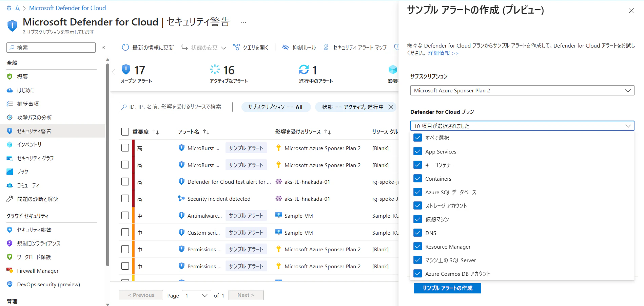This screenshot has height=306, width=644.
Task: Uncheck the Containers plan
Action: [418, 179]
